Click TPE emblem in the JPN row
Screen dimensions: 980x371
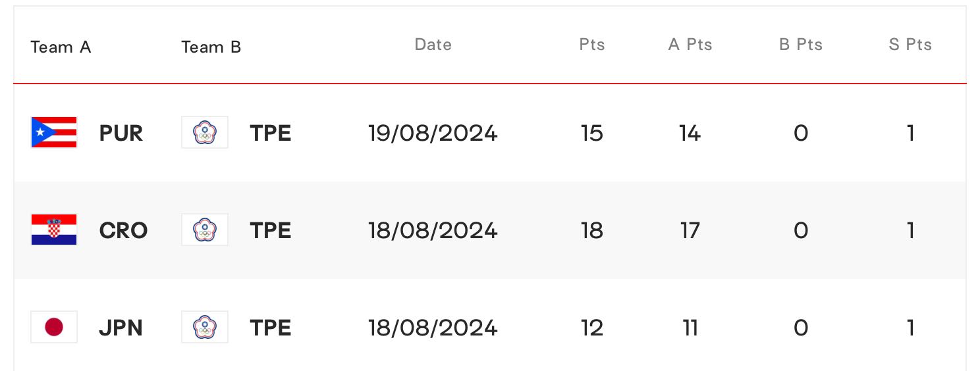click(205, 327)
